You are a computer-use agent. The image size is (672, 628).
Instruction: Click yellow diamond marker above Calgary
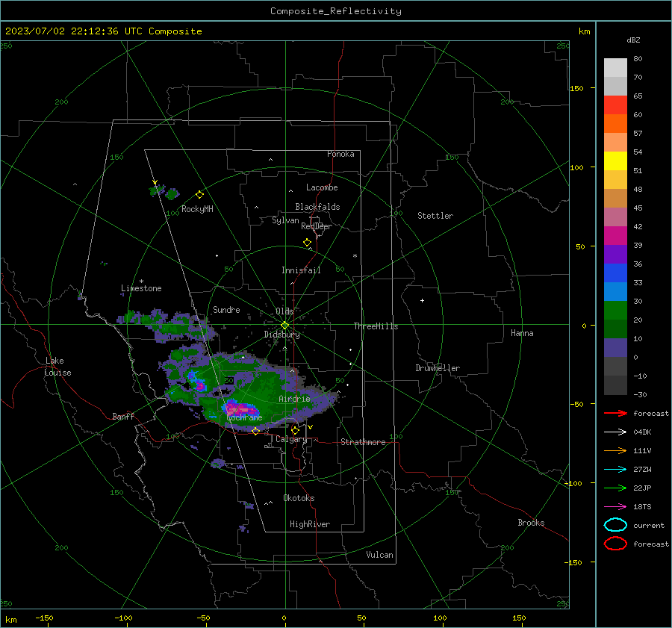(x=295, y=430)
